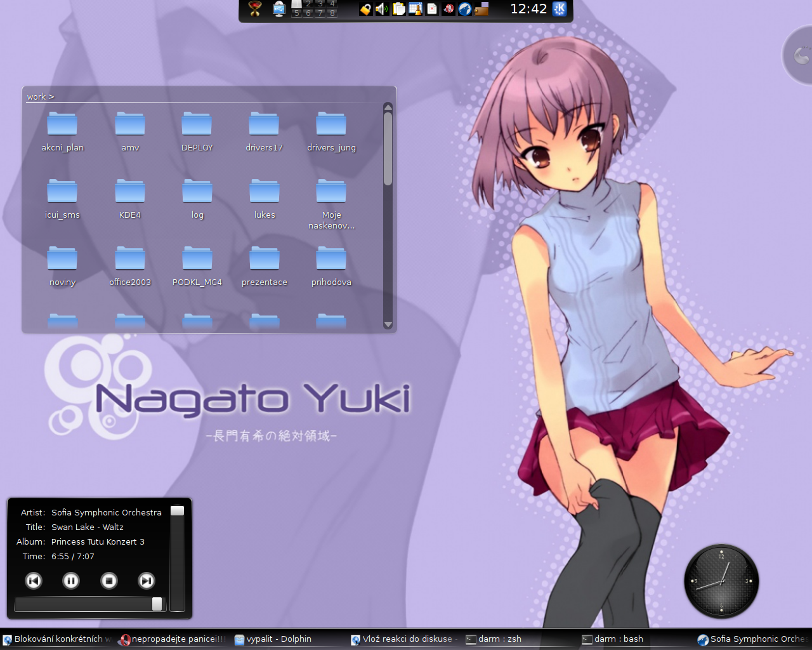812x650 pixels.
Task: Switch to 'Blokování konkrétních' taskbar window
Action: [57, 639]
